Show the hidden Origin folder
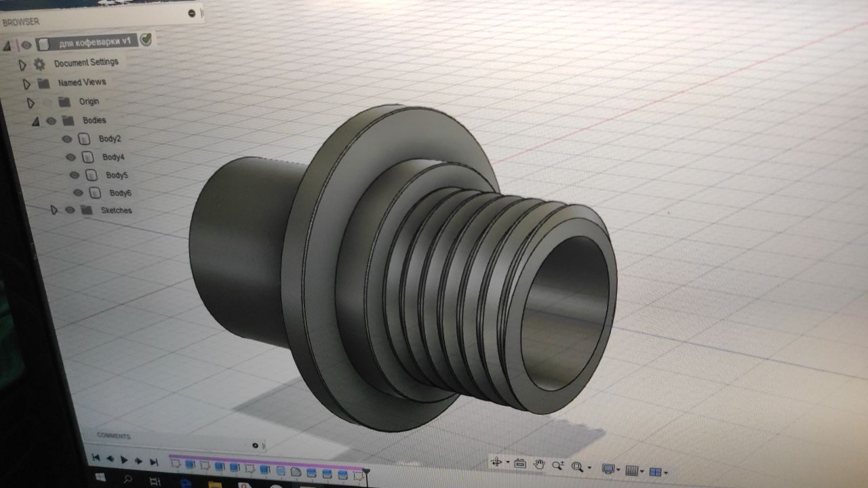 coord(47,102)
